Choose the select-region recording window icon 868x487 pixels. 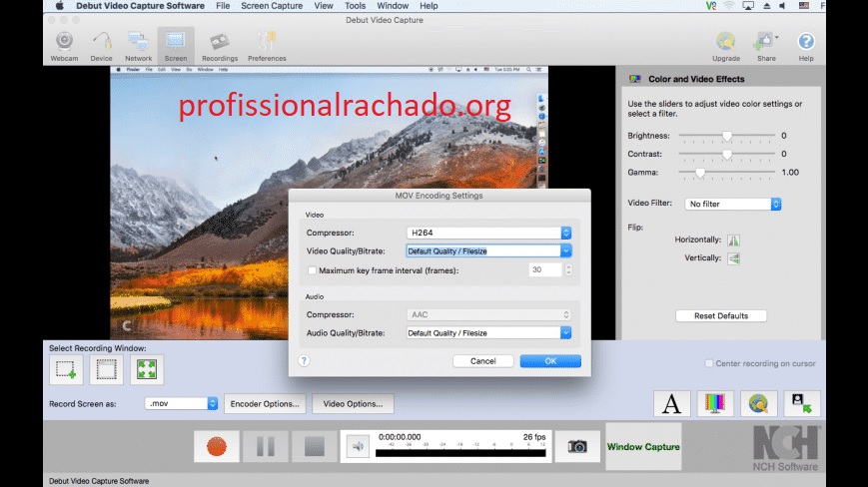tap(66, 369)
